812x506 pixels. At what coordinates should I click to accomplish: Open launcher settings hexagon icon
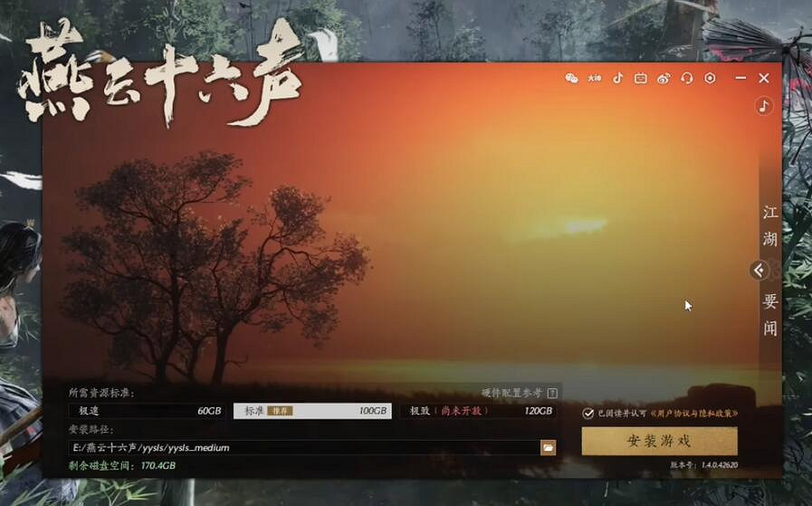coord(710,78)
